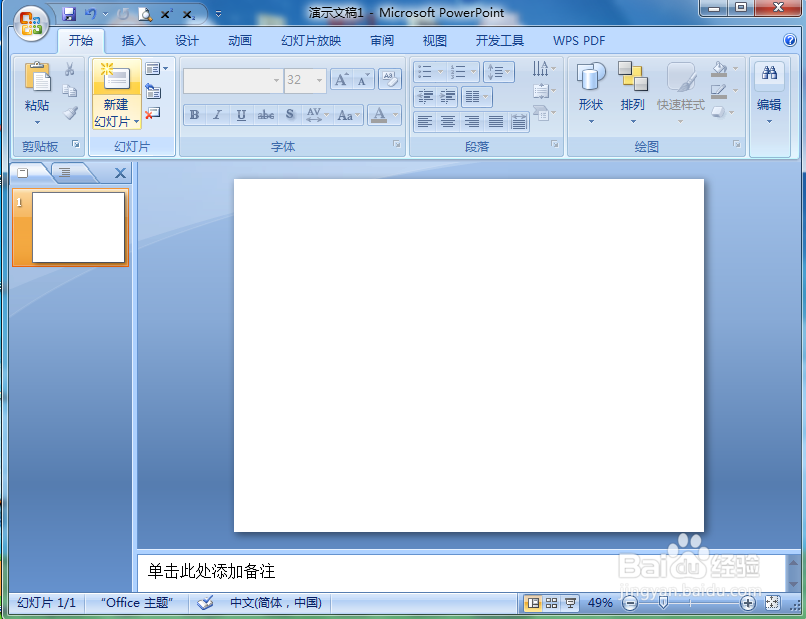This screenshot has width=806, height=619.
Task: Open the Shapes gallery
Action: [x=591, y=93]
